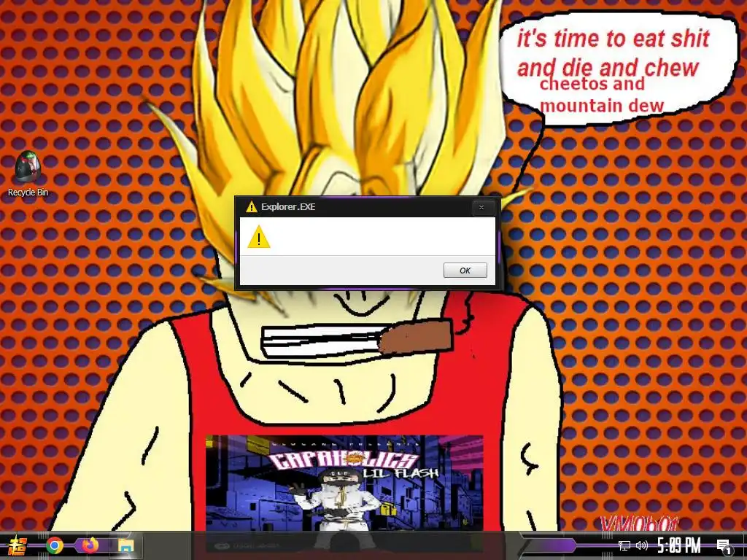Click the Explorer.EXE dialog title text
Screen dimensions: 747x560
point(287,206)
